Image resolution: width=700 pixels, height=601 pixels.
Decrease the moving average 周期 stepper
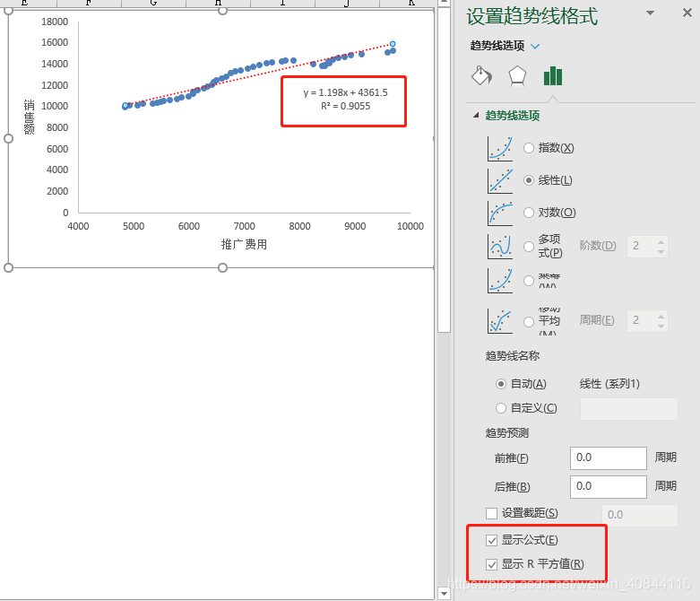click(x=661, y=327)
